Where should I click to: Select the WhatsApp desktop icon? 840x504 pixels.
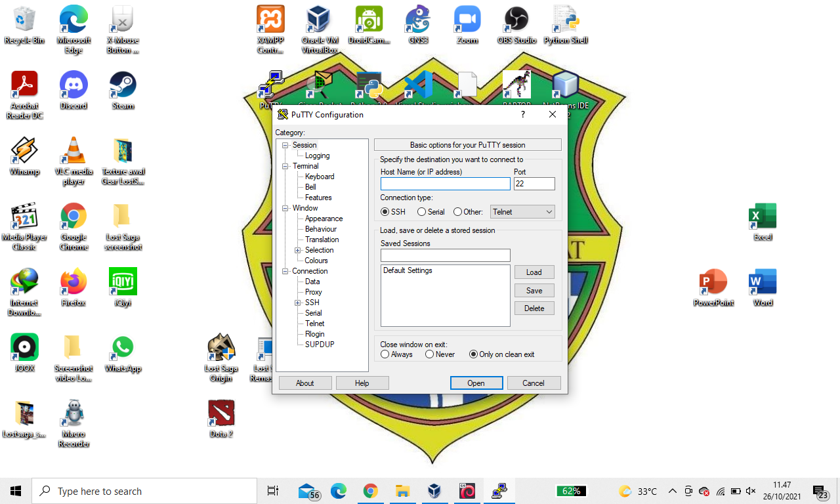pos(123,353)
